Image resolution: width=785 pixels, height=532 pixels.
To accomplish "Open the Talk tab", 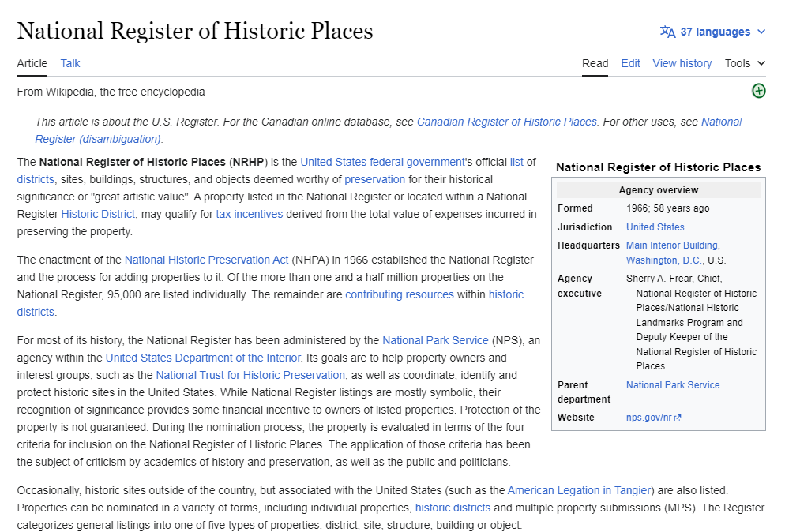I will click(x=70, y=64).
